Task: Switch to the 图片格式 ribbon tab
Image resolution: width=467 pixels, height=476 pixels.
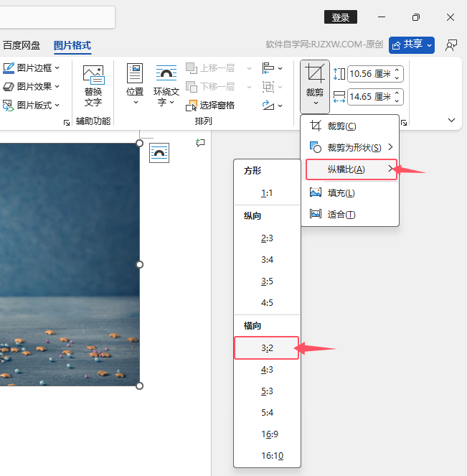Action: point(72,45)
